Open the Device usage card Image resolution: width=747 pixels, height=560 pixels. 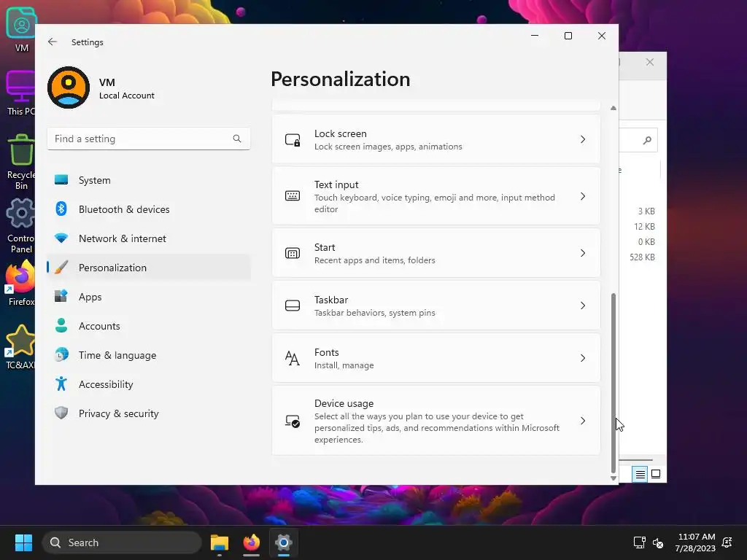point(436,421)
